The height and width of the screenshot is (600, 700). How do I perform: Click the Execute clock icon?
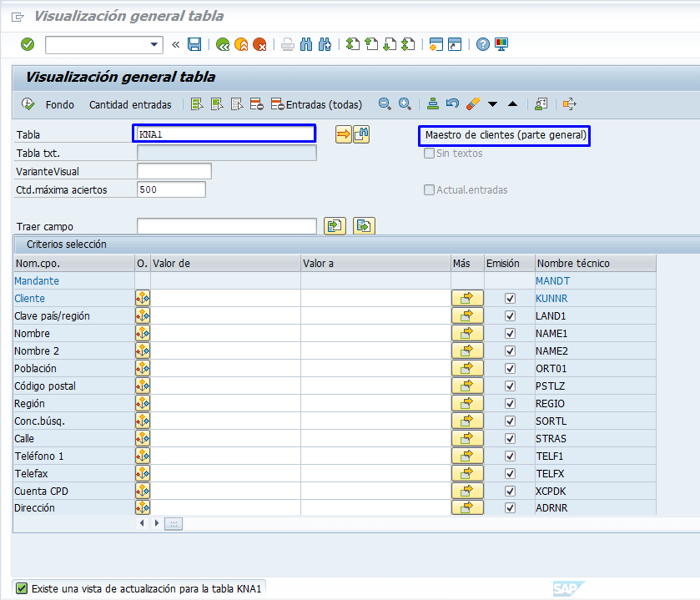pyautogui.click(x=28, y=104)
